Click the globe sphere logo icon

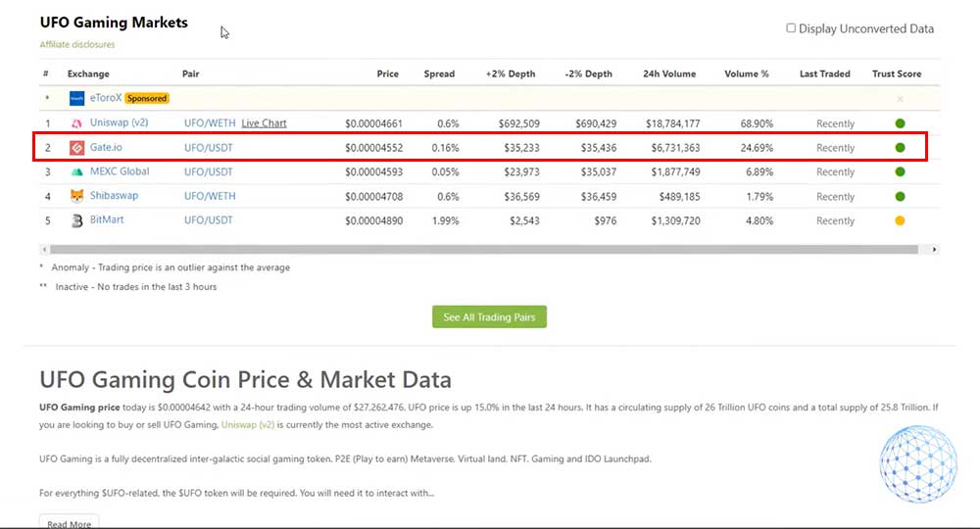click(x=917, y=464)
